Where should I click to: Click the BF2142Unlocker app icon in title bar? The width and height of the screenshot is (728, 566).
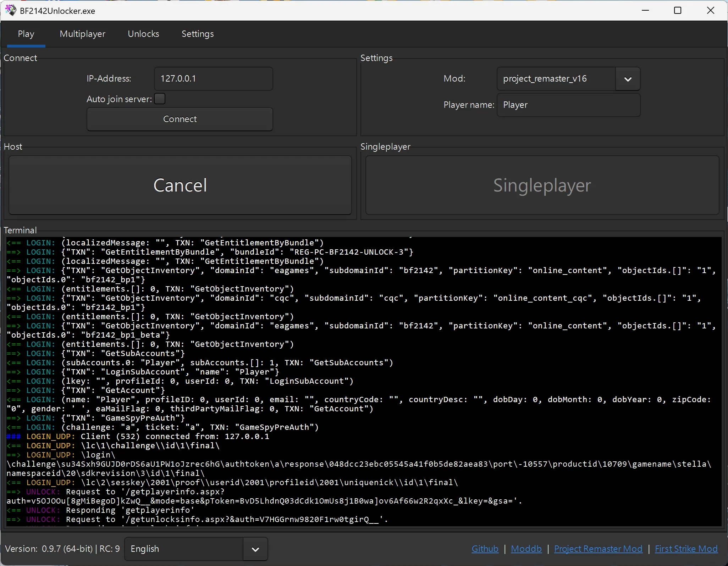[x=11, y=11]
